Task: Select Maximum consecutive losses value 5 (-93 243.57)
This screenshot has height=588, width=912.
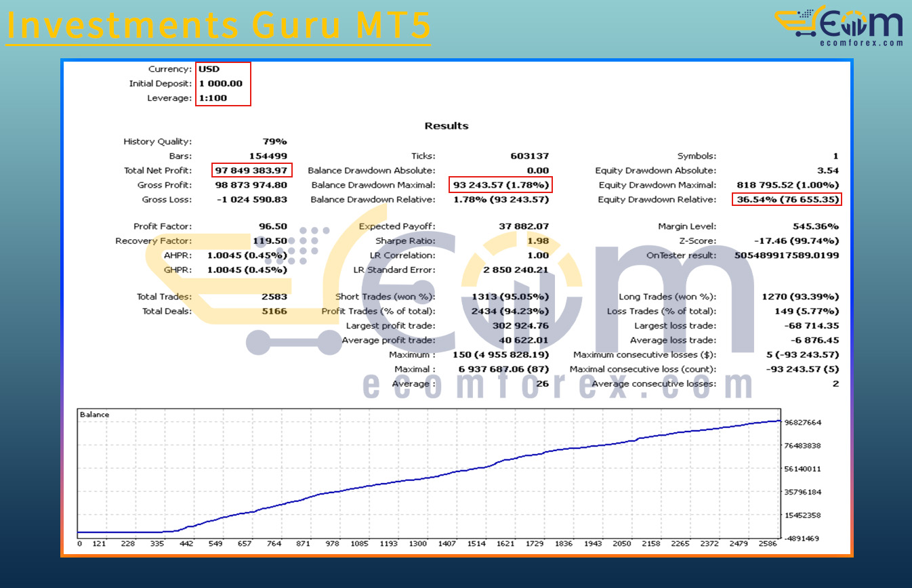Action: [x=802, y=355]
